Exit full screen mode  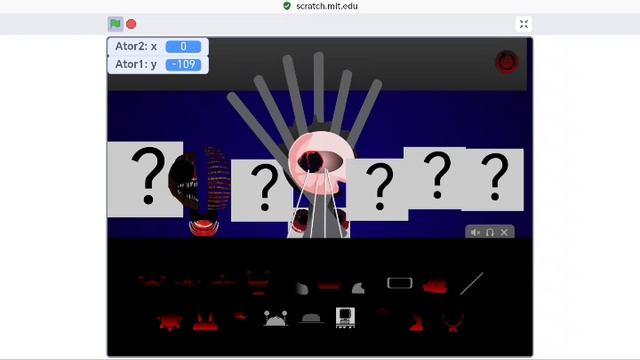coord(524,24)
